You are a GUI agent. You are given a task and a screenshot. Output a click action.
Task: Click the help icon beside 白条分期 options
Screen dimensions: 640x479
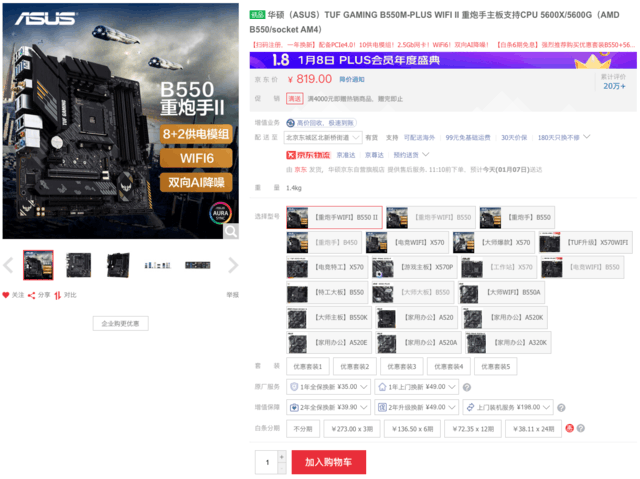581,428
